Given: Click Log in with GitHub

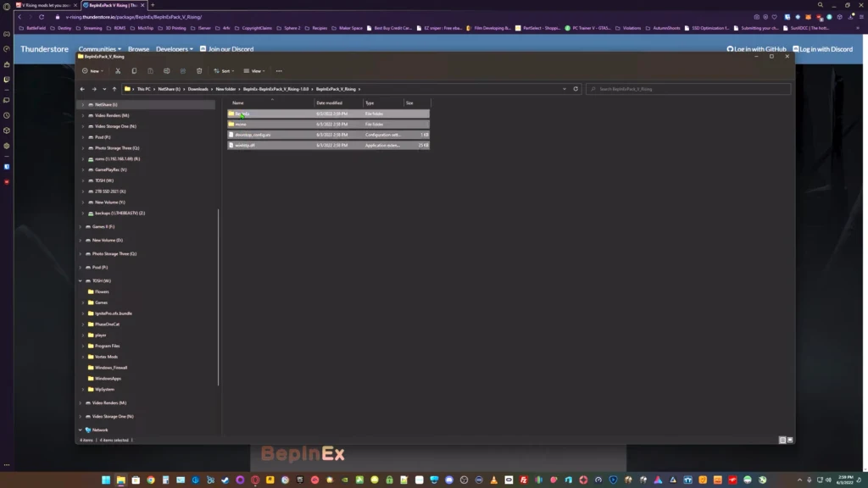Looking at the screenshot, I should click(756, 49).
